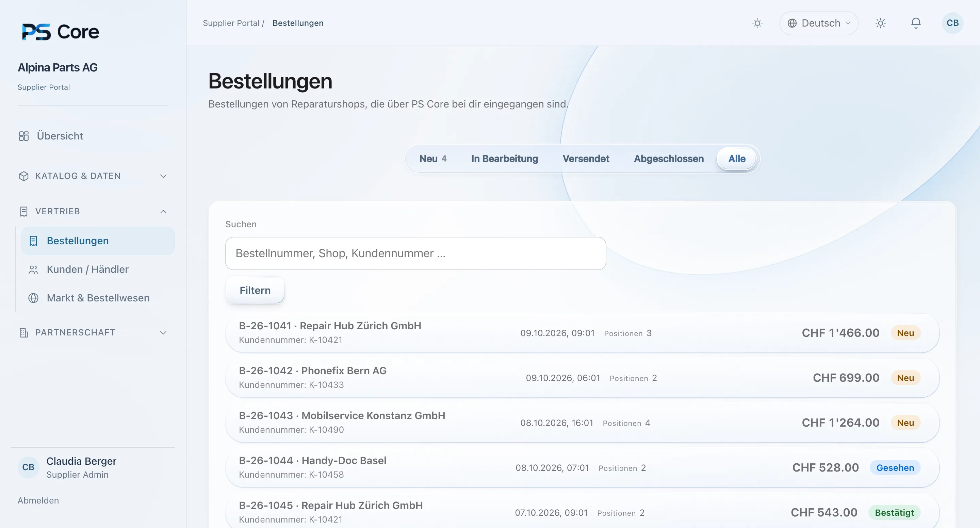
Task: Click the Vertrieb receipt icon
Action: click(23, 212)
